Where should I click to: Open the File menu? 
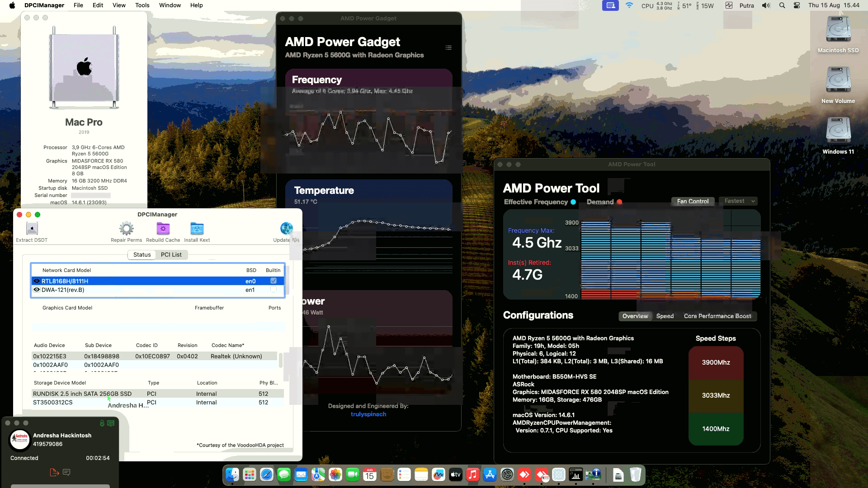pyautogui.click(x=78, y=5)
